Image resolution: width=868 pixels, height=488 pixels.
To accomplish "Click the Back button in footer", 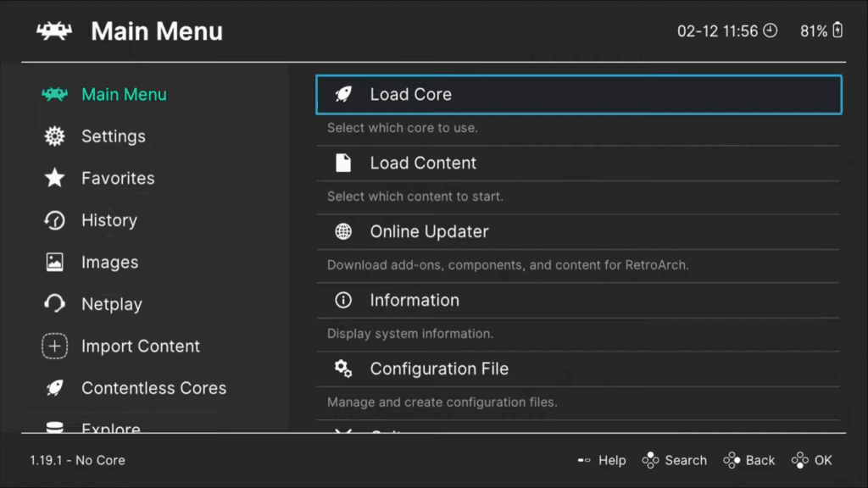I will click(x=749, y=460).
